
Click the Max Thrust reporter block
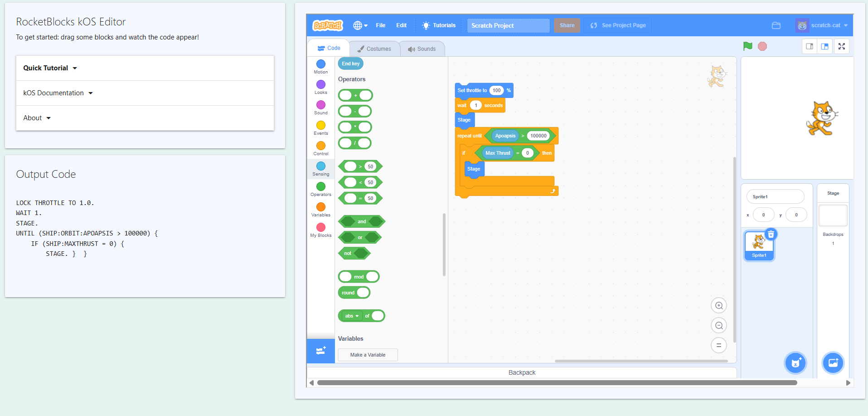(498, 153)
